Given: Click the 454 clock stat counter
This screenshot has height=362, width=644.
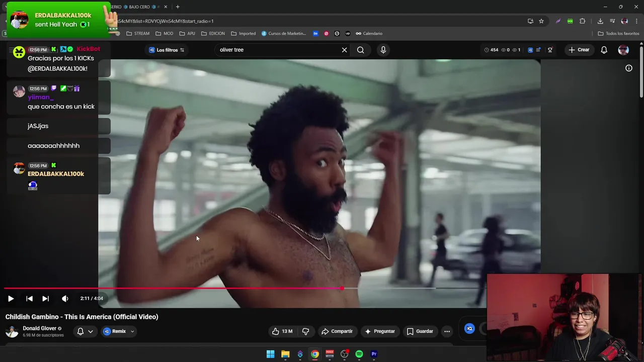Looking at the screenshot, I should point(491,50).
